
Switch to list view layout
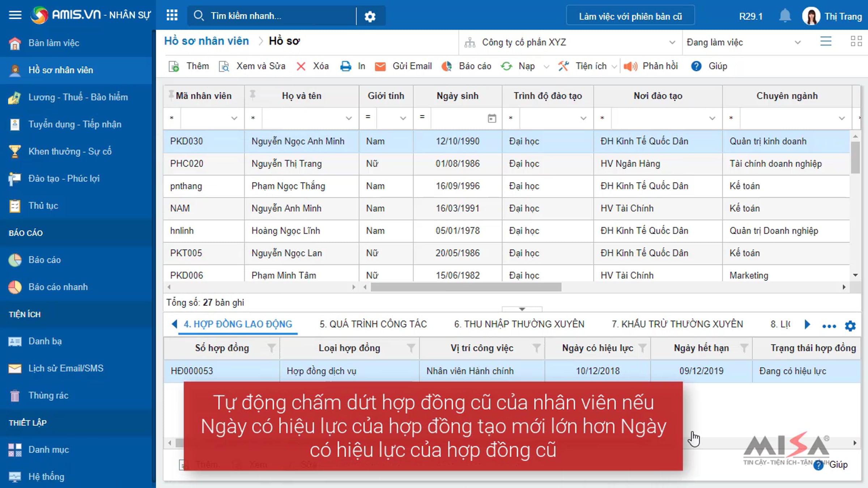tap(826, 41)
